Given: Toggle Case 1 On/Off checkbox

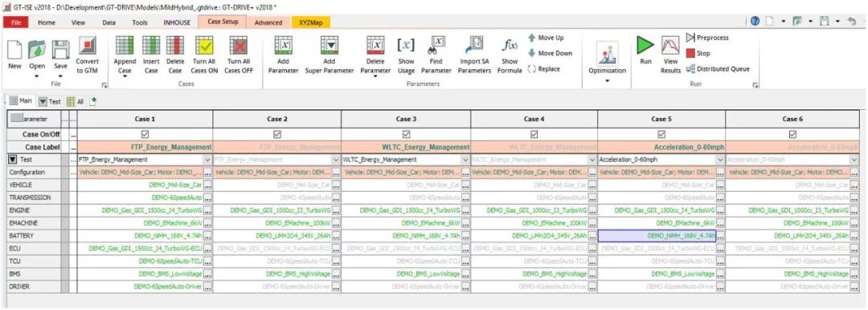Looking at the screenshot, I should coord(145,134).
